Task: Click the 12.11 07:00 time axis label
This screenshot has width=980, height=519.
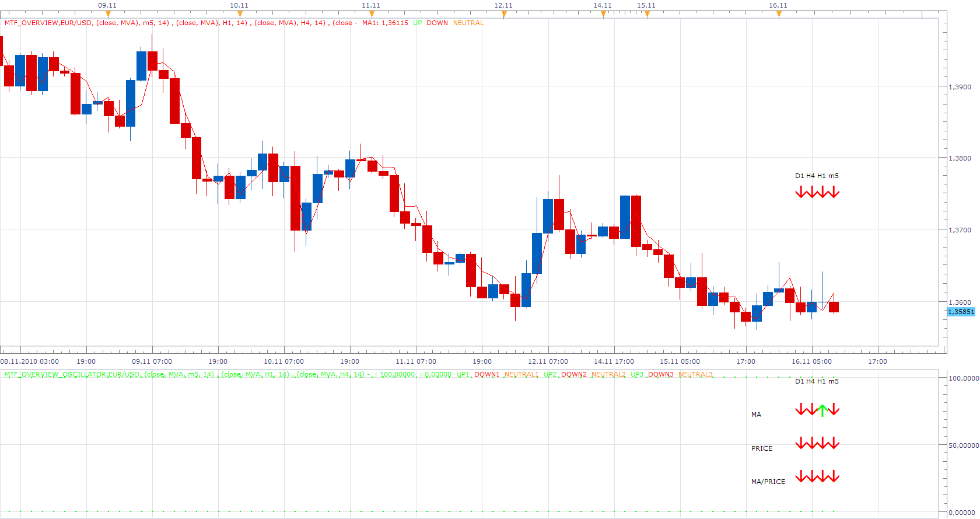Action: [x=548, y=361]
